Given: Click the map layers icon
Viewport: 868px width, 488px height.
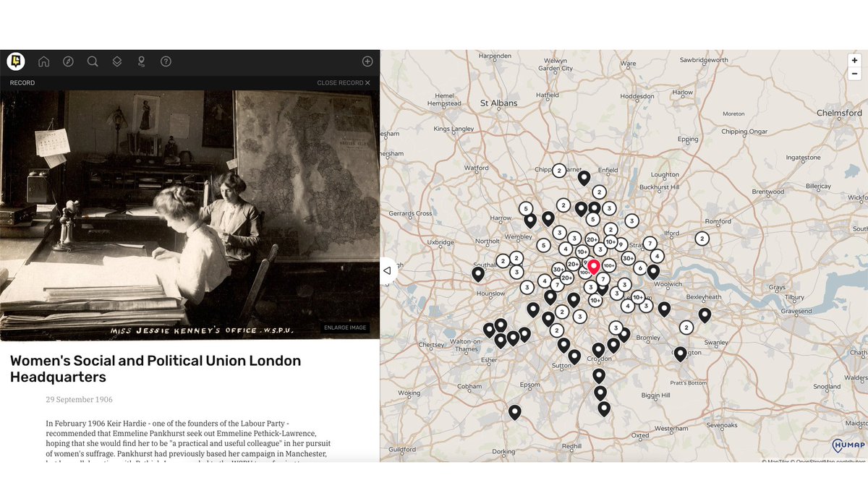Looking at the screenshot, I should click(x=117, y=61).
